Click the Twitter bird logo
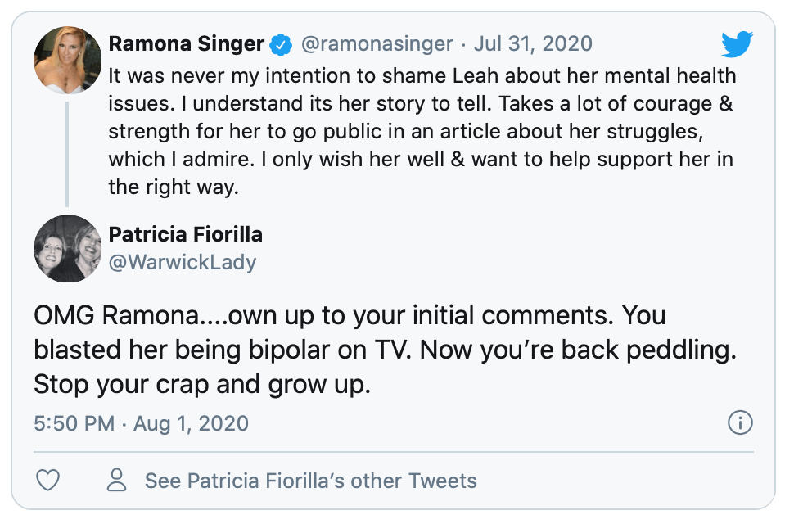Image resolution: width=812 pixels, height=524 pixels. point(737,44)
